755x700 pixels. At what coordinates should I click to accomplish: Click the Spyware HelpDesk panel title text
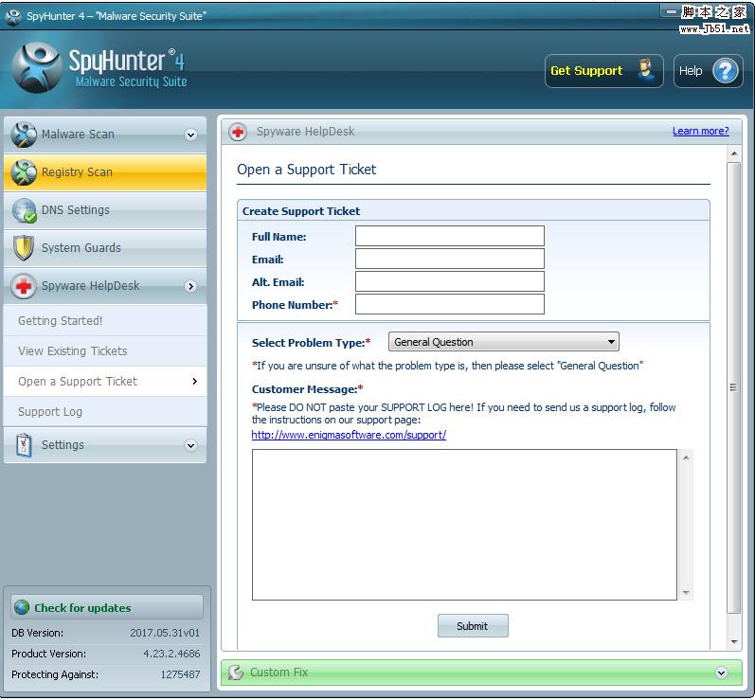tap(305, 132)
